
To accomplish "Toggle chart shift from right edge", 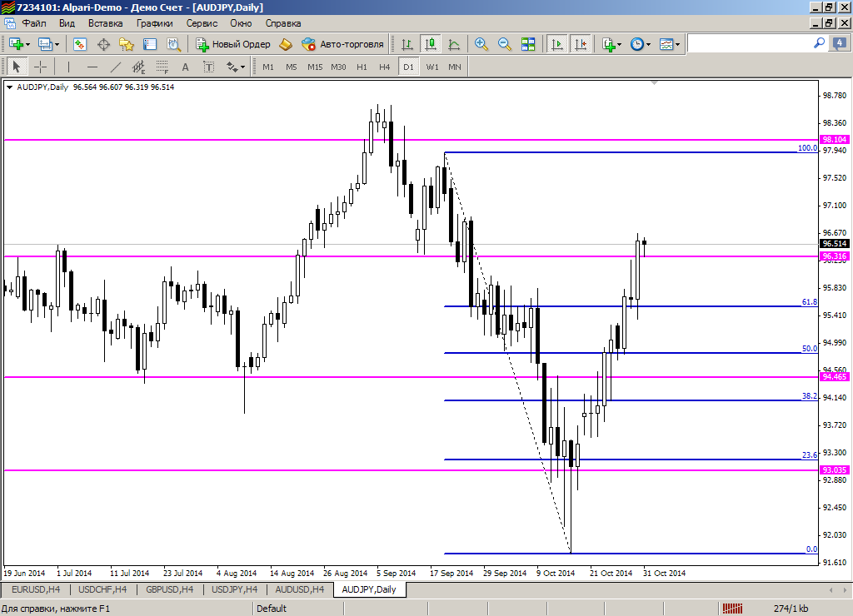I will click(x=581, y=44).
